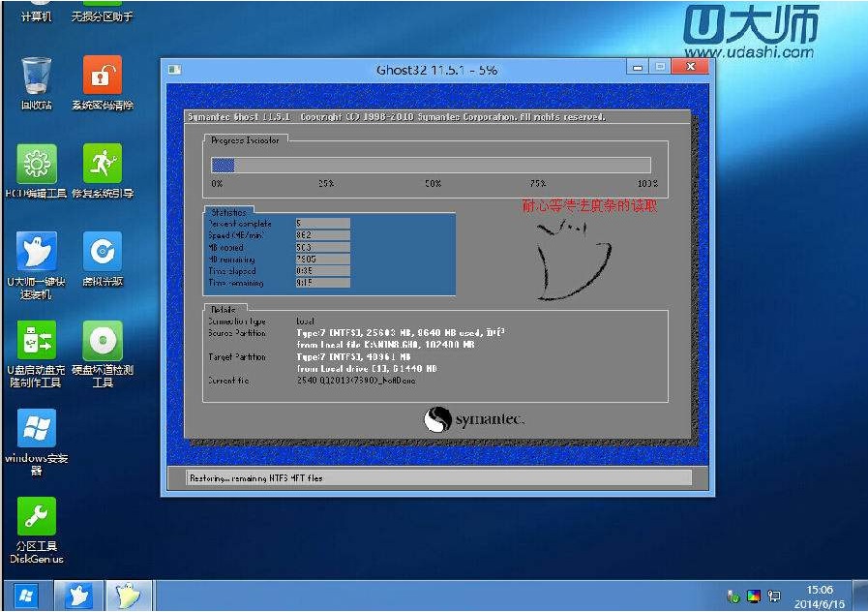Click the Target Partition Type:7 NTFS line
This screenshot has height=612, width=868.
coord(354,357)
